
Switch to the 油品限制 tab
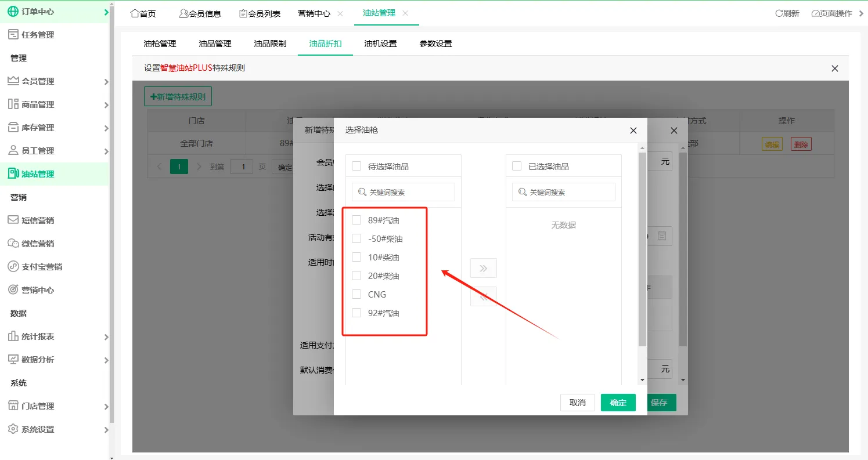click(270, 44)
